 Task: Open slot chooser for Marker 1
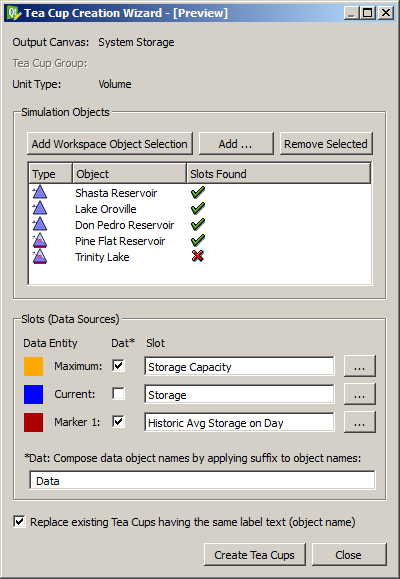[x=359, y=422]
